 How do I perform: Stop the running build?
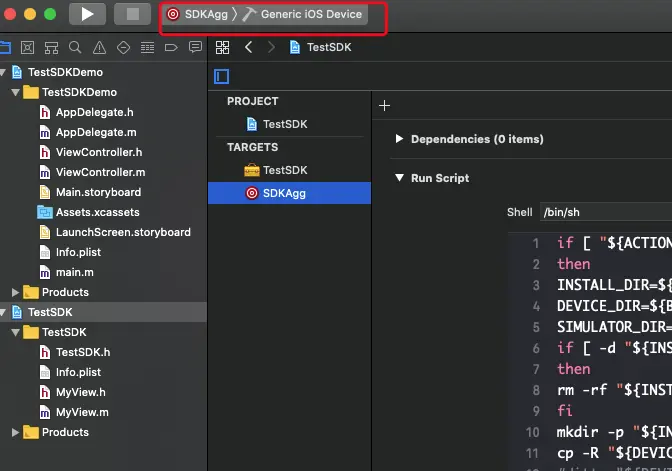point(132,14)
